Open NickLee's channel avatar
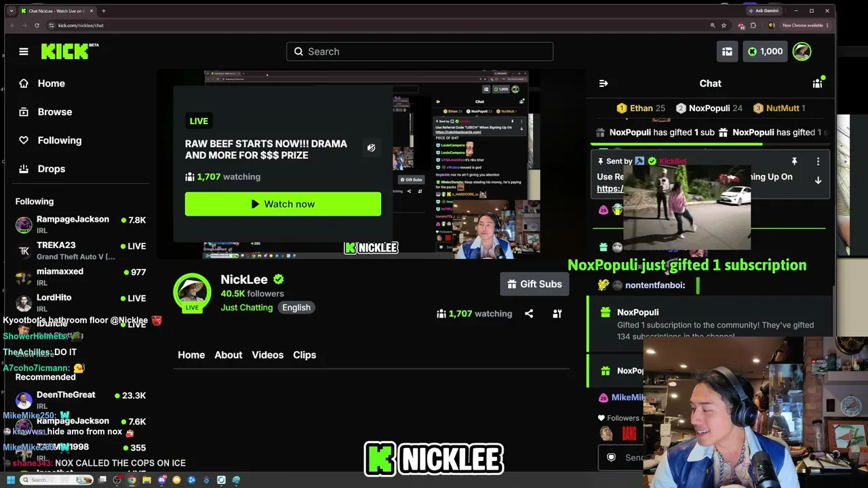This screenshot has width=868, height=488. pos(192,292)
